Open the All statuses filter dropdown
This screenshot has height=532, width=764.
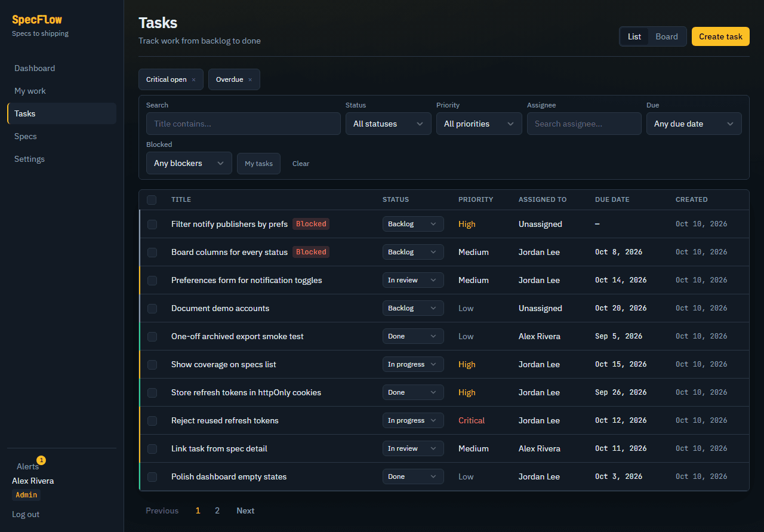389,124
